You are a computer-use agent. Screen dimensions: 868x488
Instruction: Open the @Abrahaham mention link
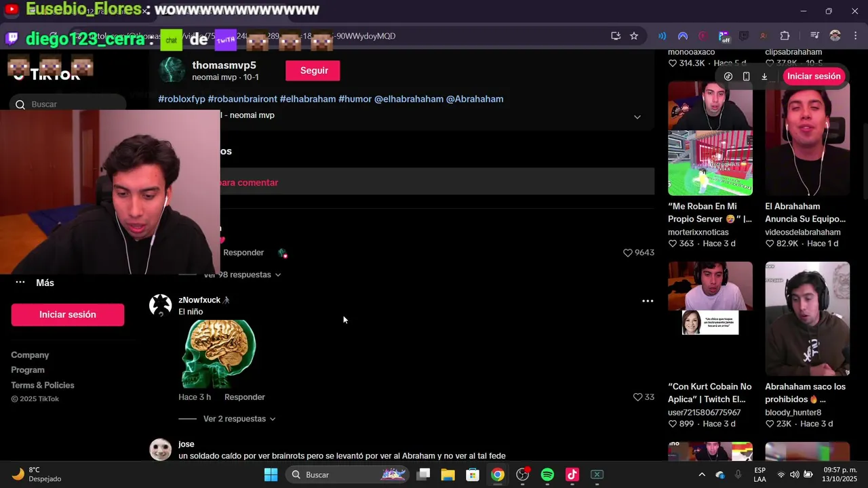pos(475,99)
